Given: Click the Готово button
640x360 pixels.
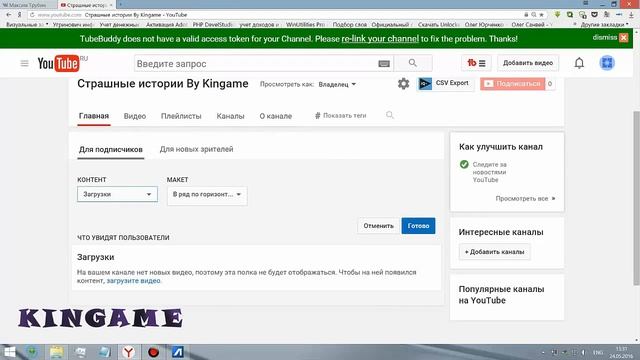Looking at the screenshot, I should [x=418, y=226].
